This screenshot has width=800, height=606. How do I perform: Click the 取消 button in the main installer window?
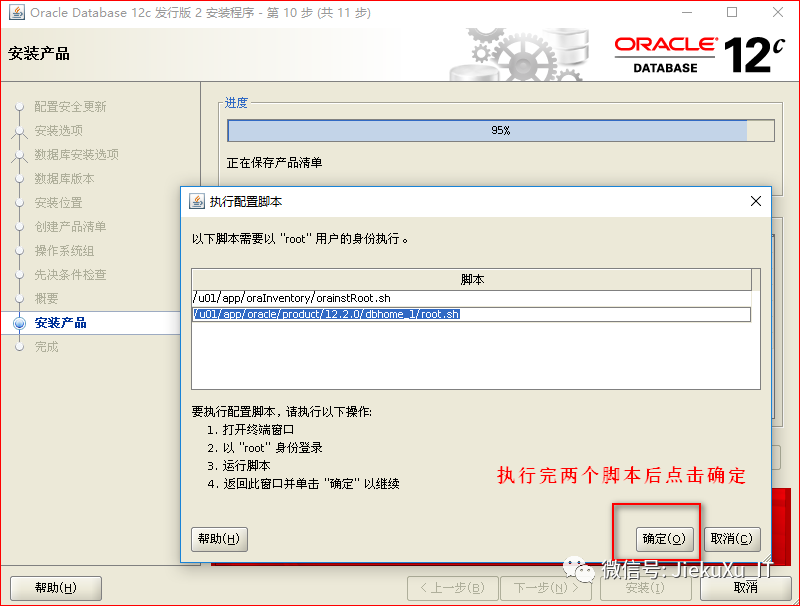click(745, 588)
